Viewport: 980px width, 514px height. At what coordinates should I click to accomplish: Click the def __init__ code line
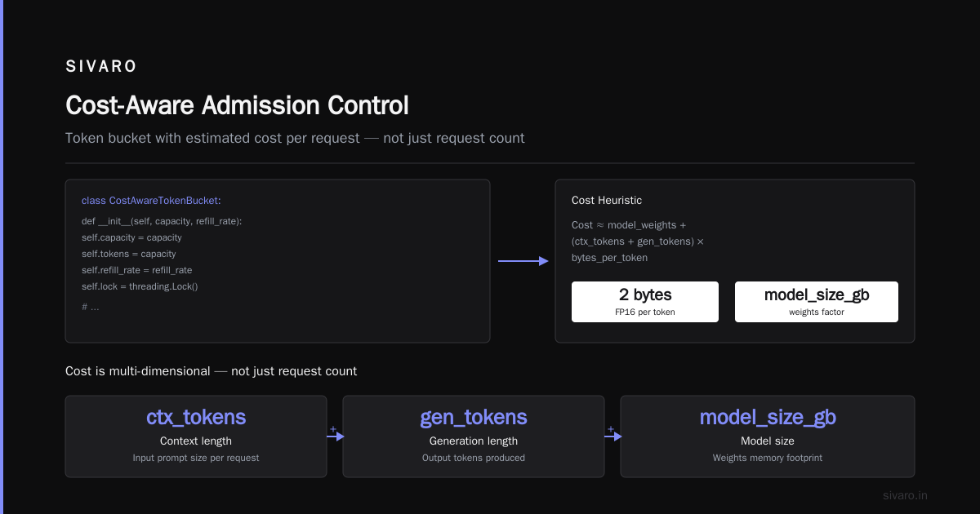[162, 221]
